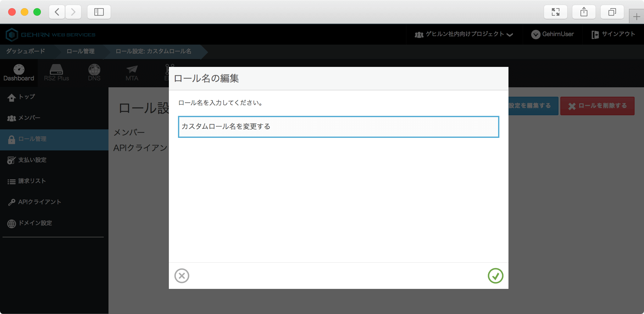Click the red ロールを削除する button
The height and width of the screenshot is (314, 644).
(x=597, y=106)
